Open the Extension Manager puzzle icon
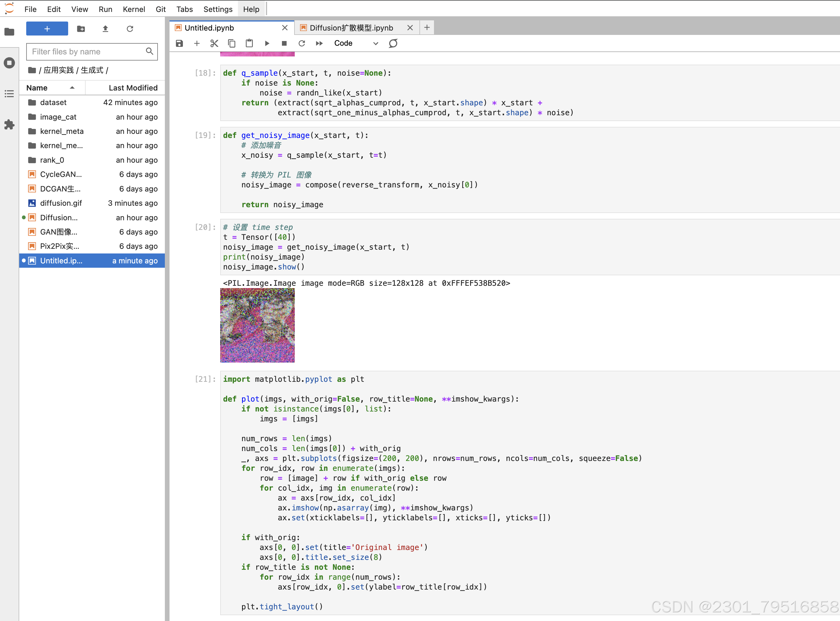 click(9, 125)
